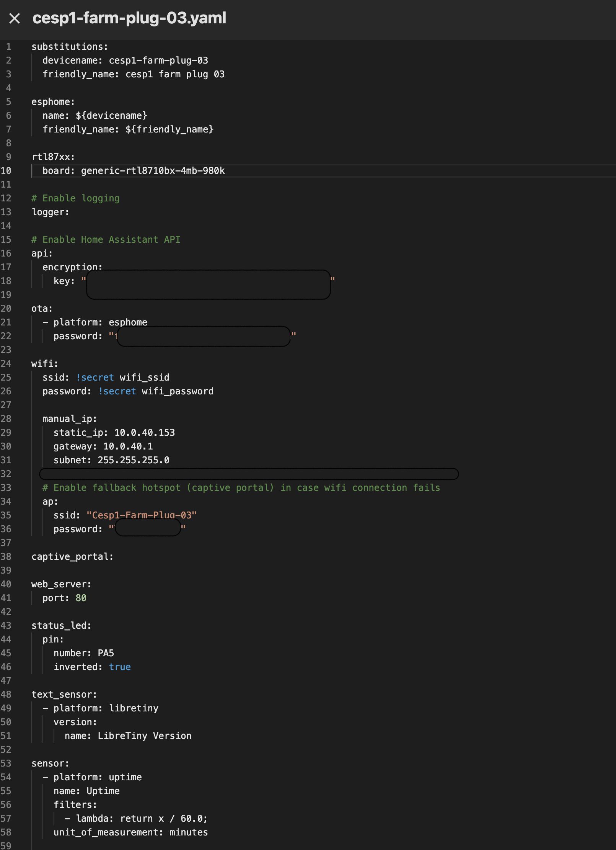Click the "Cesp1-Farm-Plug-03" ap ssid string
The image size is (616, 850).
coord(141,515)
